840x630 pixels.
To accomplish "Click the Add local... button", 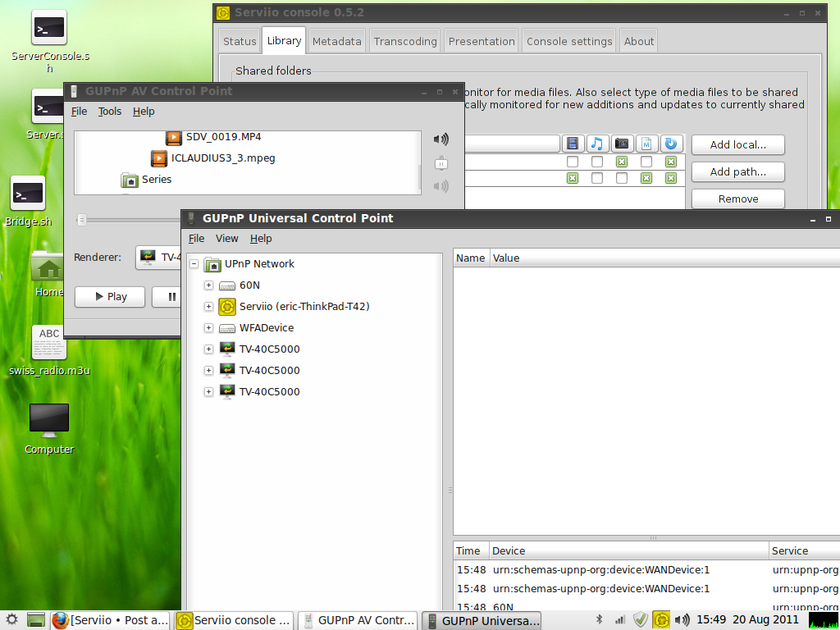I will coord(737,145).
